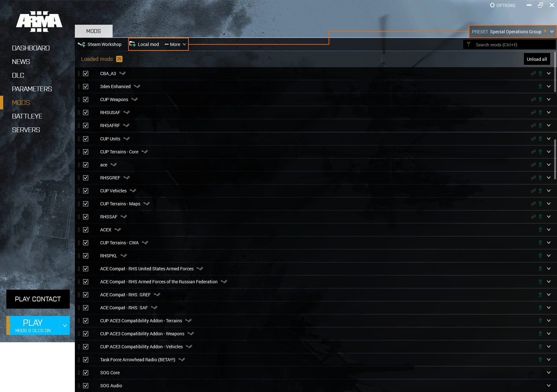The width and height of the screenshot is (557, 392).
Task: Click the filter funnel icon by search box
Action: pyautogui.click(x=469, y=44)
